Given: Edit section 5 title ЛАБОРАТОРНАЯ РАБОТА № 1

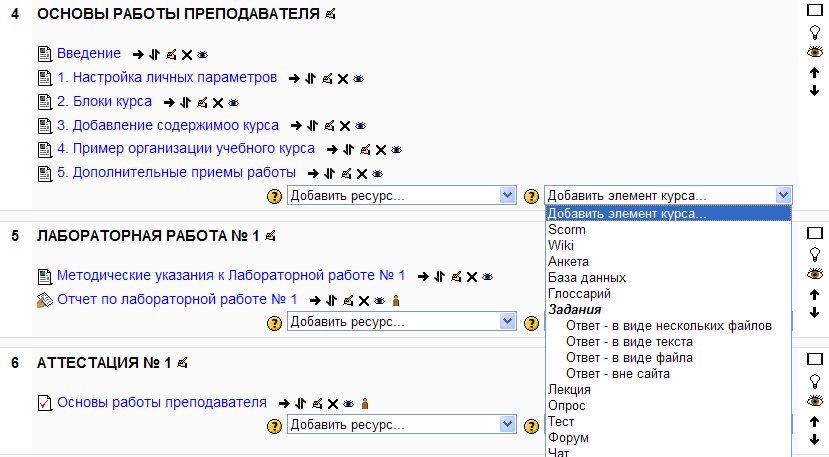Looking at the screenshot, I should (270, 236).
